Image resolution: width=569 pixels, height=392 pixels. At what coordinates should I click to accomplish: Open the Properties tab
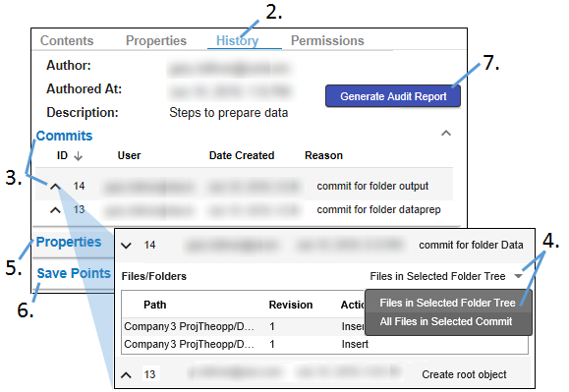(x=156, y=40)
